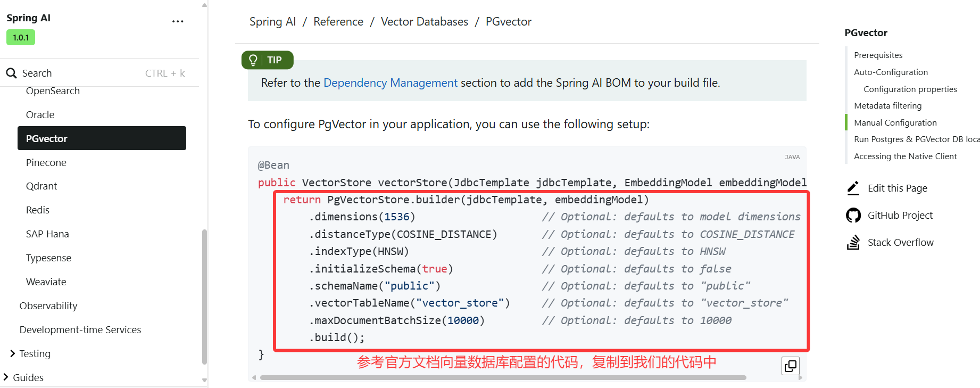Open Weaviate in the sidebar
980x388 pixels.
[46, 282]
